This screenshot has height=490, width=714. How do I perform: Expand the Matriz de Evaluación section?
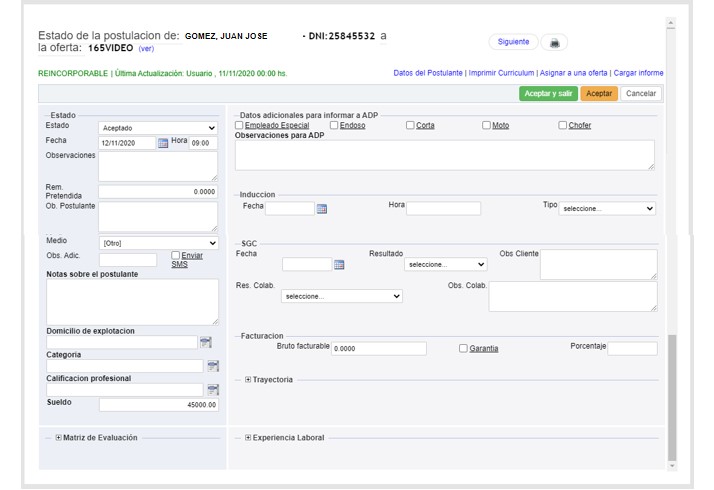(x=59, y=438)
